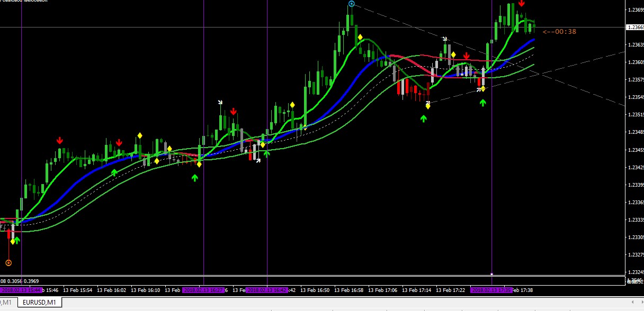The height and width of the screenshot is (311, 644).
Task: Click the 1.23695 price scale label
Action: pos(635,10)
